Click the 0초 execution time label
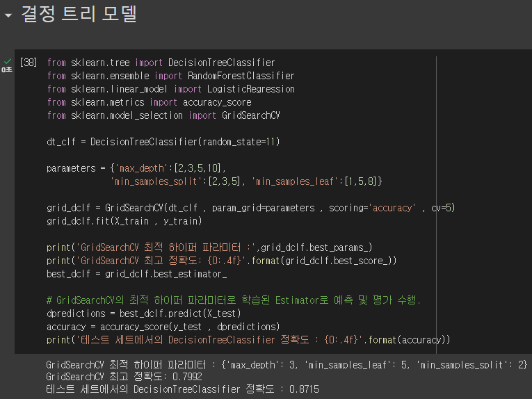532x399 pixels. click(7, 70)
